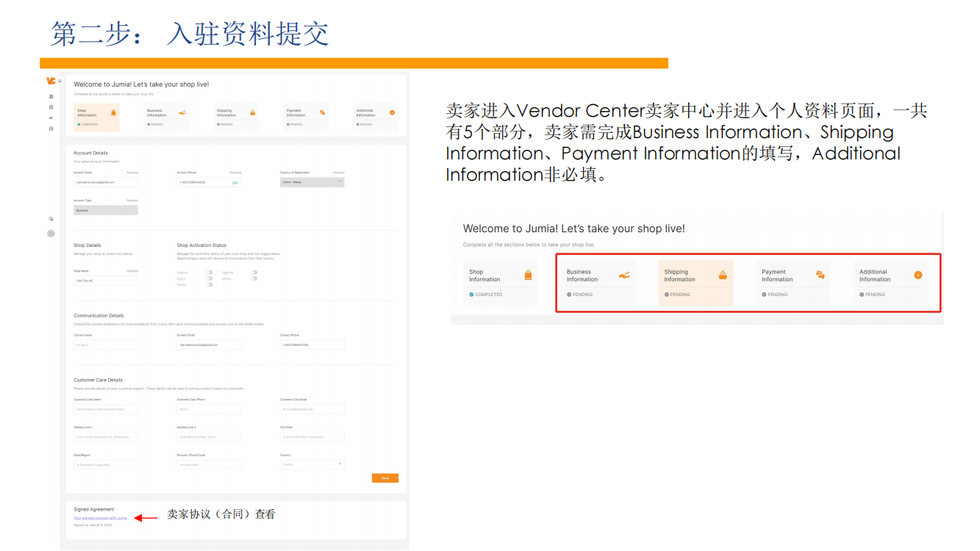
Task: Click the Jumia Vendor Center logo
Action: click(x=50, y=80)
